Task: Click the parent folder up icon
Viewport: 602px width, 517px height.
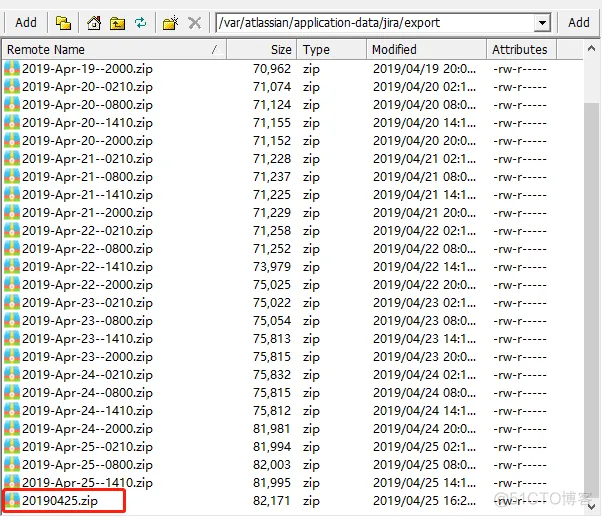Action: point(117,23)
